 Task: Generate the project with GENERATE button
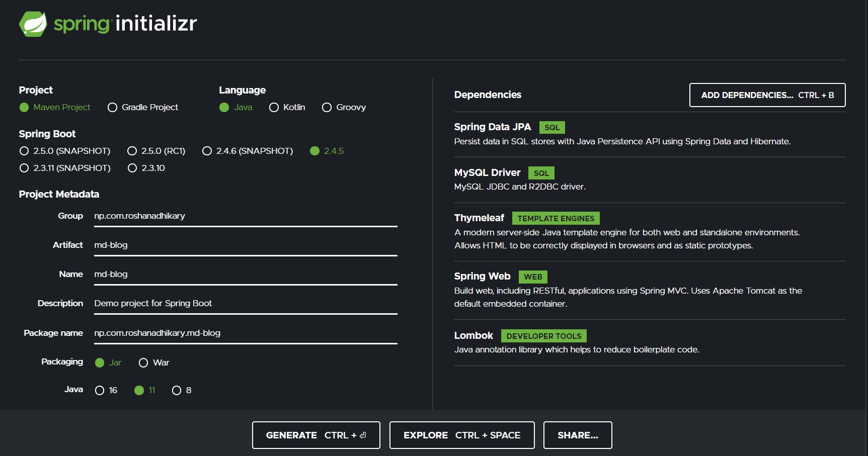pos(316,435)
